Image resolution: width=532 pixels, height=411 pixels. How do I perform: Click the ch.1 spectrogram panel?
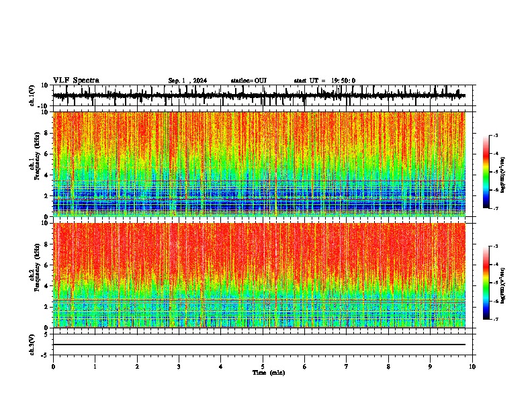click(259, 164)
